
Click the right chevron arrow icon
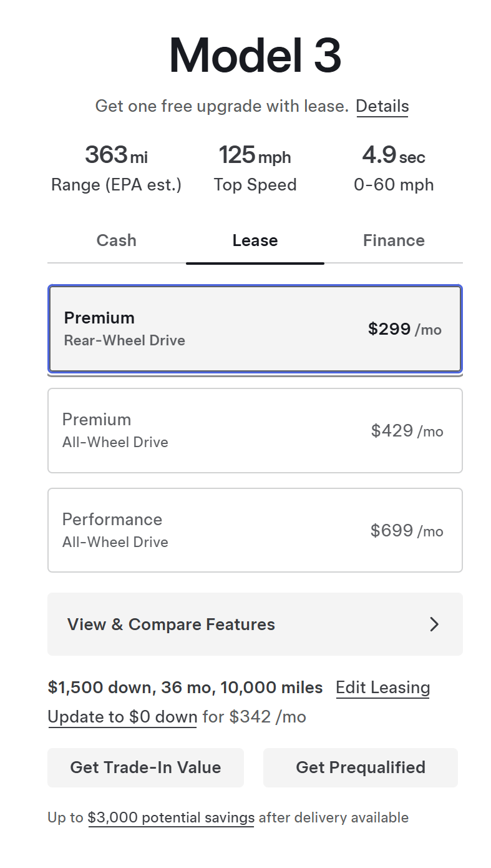tap(434, 624)
